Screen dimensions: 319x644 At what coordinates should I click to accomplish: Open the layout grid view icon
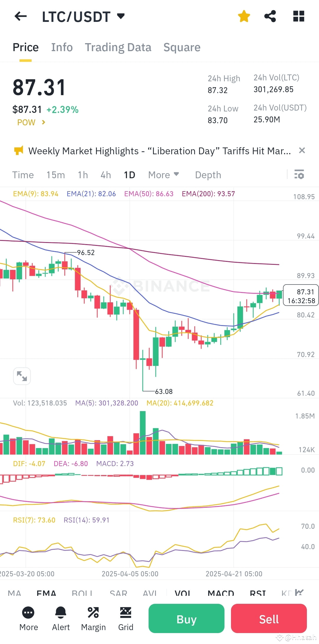[299, 16]
